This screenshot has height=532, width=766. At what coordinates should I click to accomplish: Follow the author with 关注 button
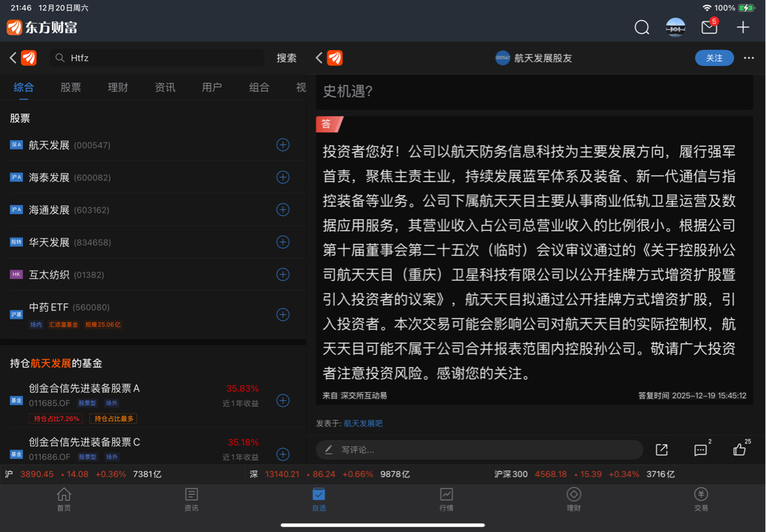click(x=714, y=57)
